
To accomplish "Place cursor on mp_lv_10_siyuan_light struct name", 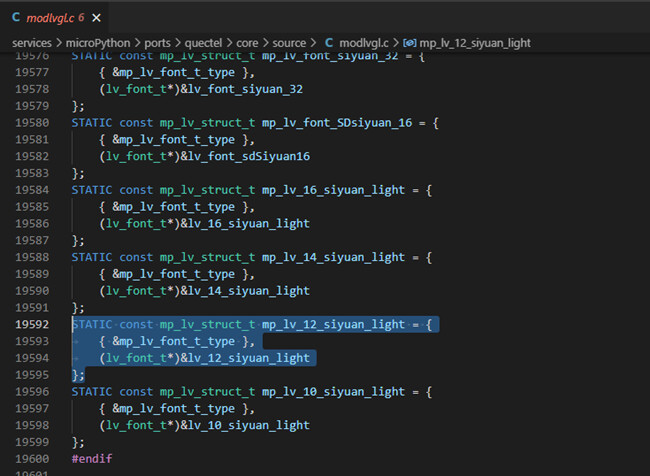I will point(334,392).
